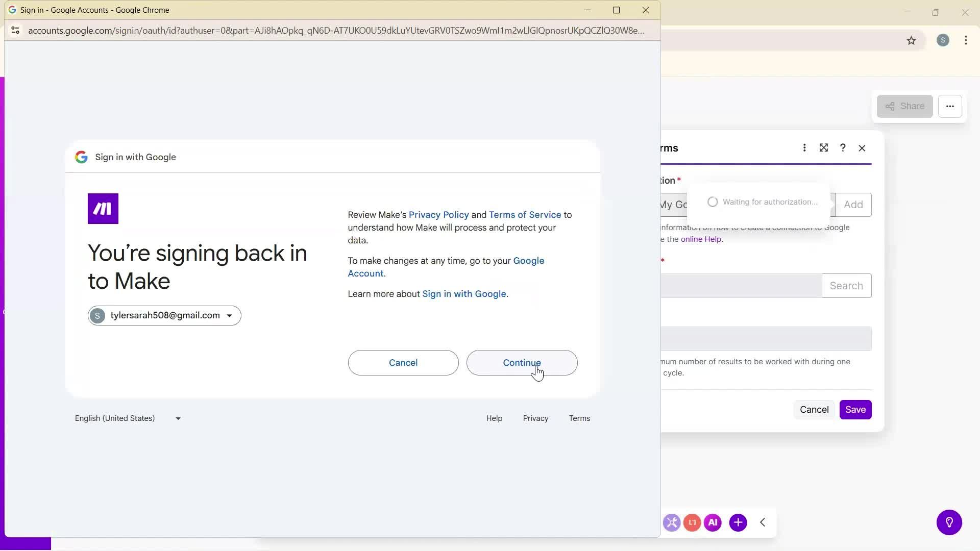The image size is (980, 551).
Task: Click the Make logo on sign-in page
Action: pos(103,208)
